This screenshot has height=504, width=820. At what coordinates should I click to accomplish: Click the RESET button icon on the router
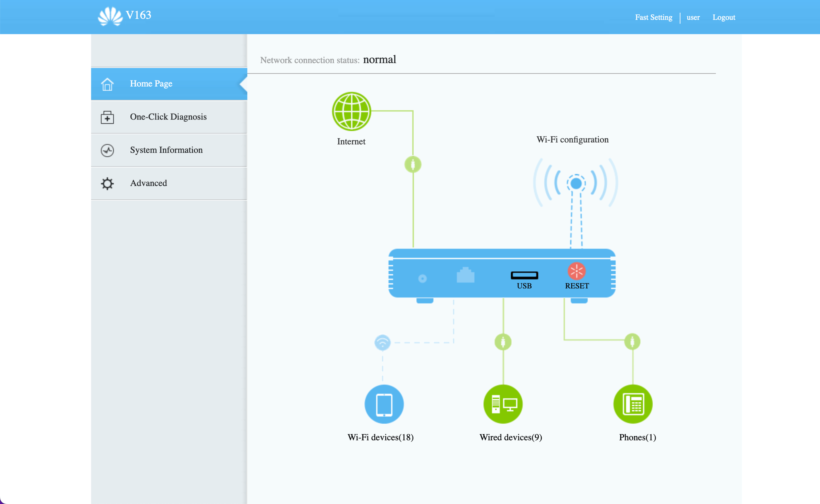pyautogui.click(x=576, y=271)
